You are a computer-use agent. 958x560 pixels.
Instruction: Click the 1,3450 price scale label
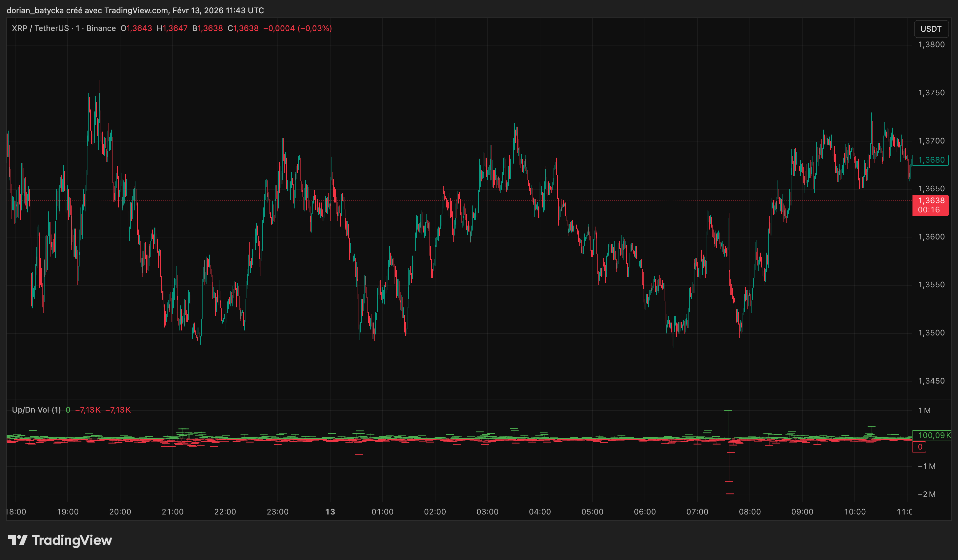click(931, 381)
